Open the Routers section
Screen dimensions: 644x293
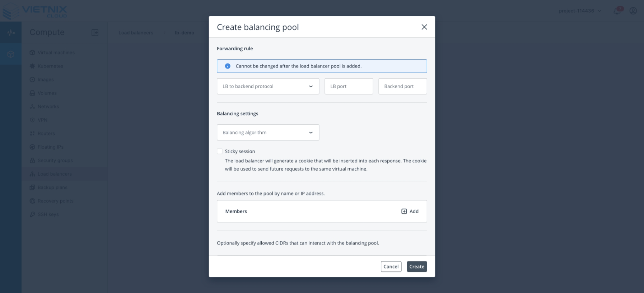46,133
